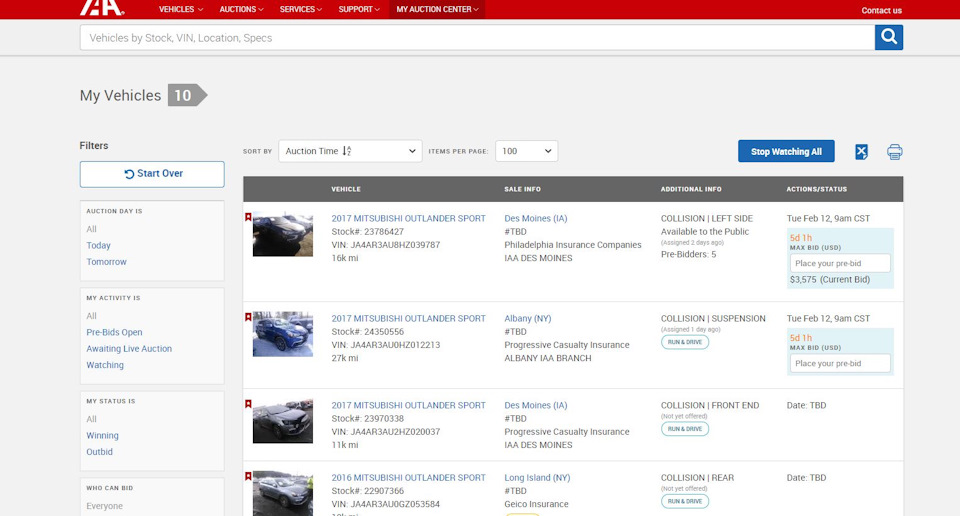Filter activity by Pre-Bids Open
Viewport: 960px width, 516px height.
pyautogui.click(x=114, y=332)
